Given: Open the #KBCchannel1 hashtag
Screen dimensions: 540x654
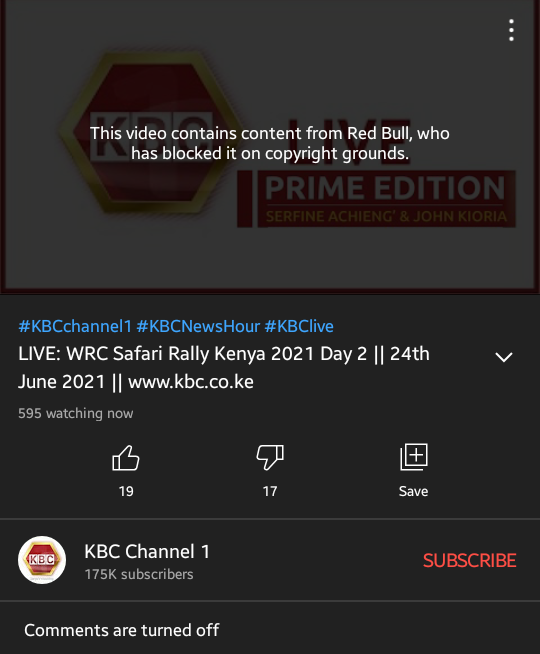Looking at the screenshot, I should pyautogui.click(x=75, y=326).
